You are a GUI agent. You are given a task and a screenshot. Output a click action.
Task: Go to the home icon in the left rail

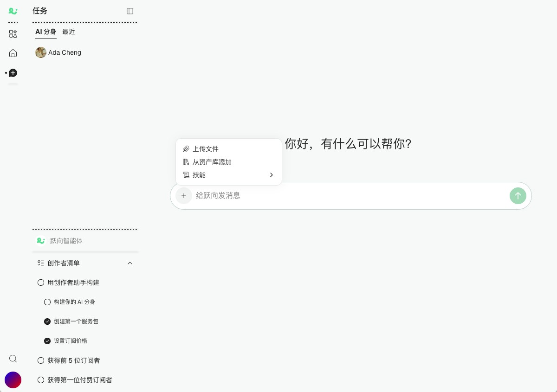pos(13,53)
